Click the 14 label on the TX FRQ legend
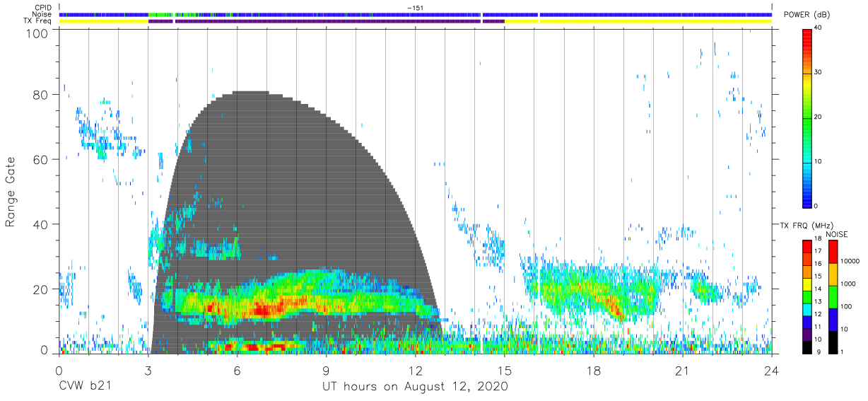Image resolution: width=868 pixels, height=401 pixels. click(819, 289)
